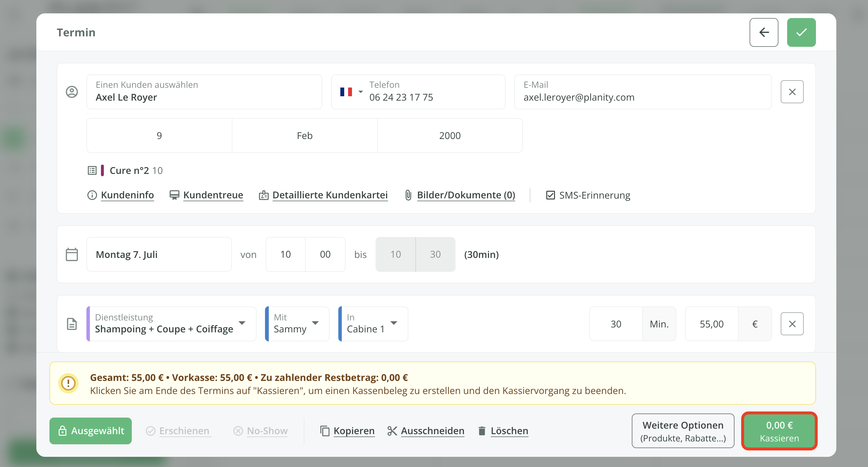Toggle the SMS-Erinnerung checkbox
Viewport: 868px width, 467px height.
coord(550,195)
